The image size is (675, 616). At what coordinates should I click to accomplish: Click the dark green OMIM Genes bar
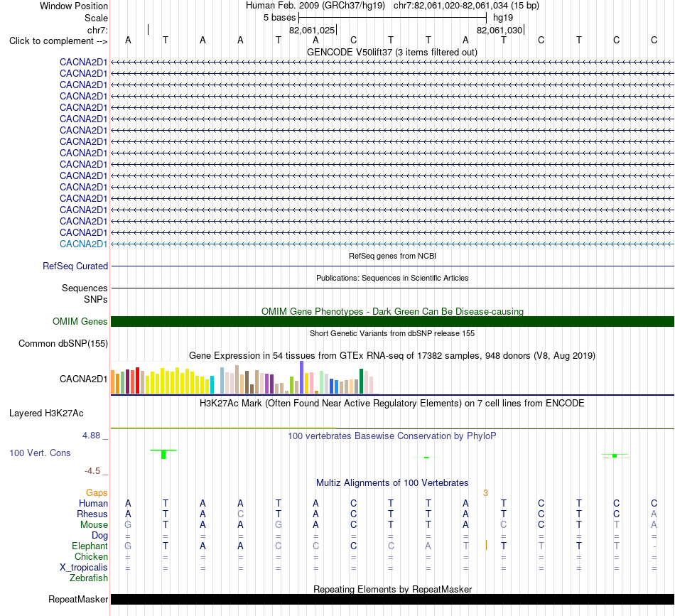click(392, 322)
